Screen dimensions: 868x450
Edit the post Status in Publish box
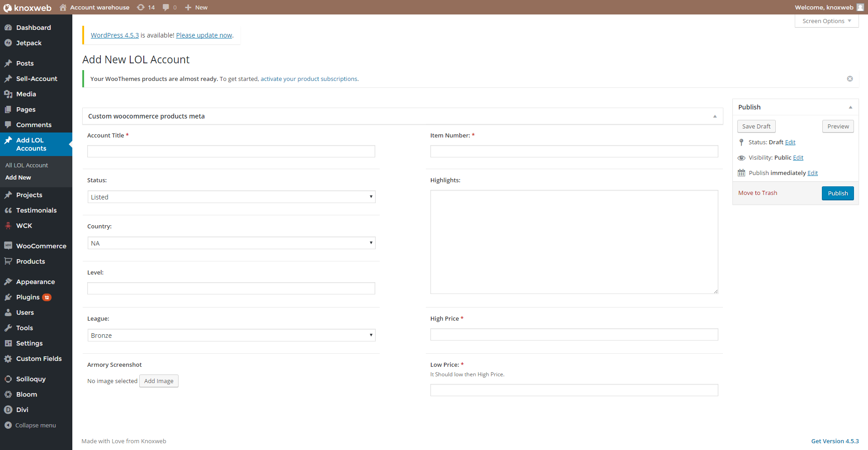(x=790, y=142)
